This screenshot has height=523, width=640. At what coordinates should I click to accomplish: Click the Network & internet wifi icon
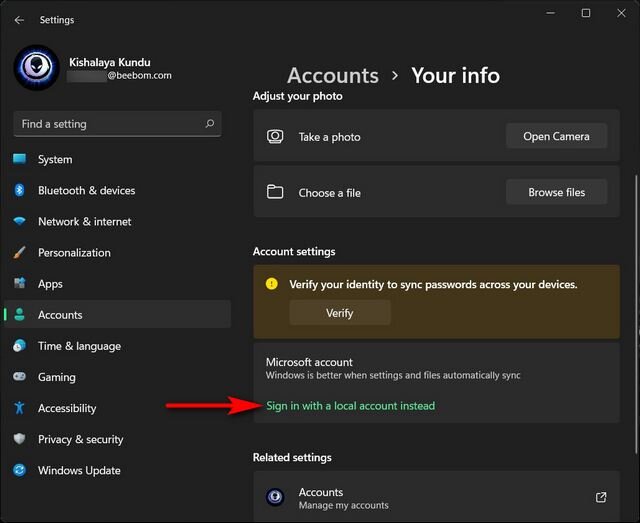click(19, 222)
